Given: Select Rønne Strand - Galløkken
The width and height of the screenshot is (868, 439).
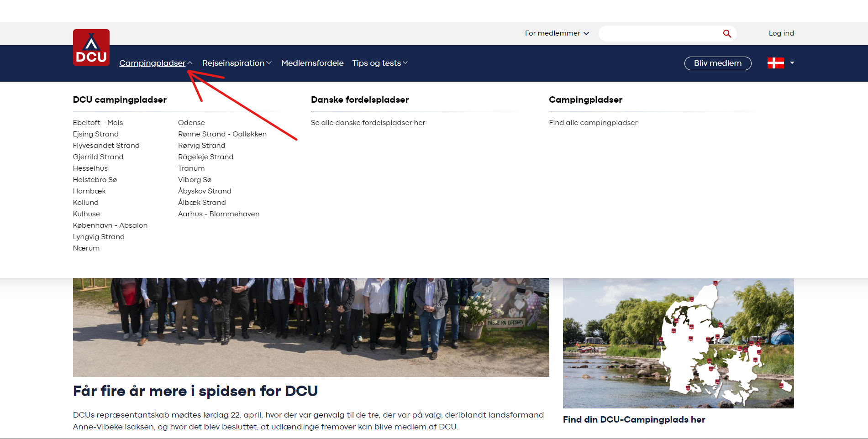Looking at the screenshot, I should [x=222, y=134].
